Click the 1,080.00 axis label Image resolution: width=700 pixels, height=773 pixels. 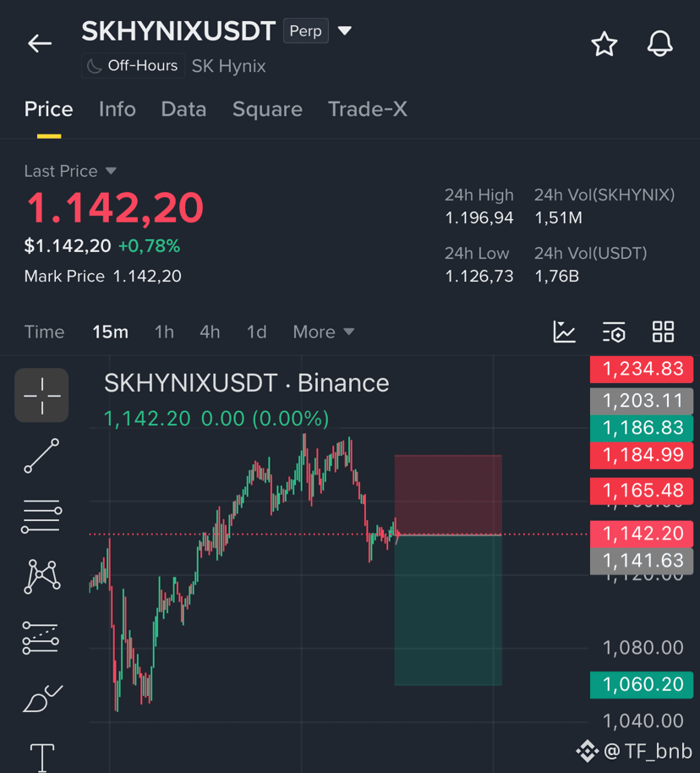(x=643, y=648)
